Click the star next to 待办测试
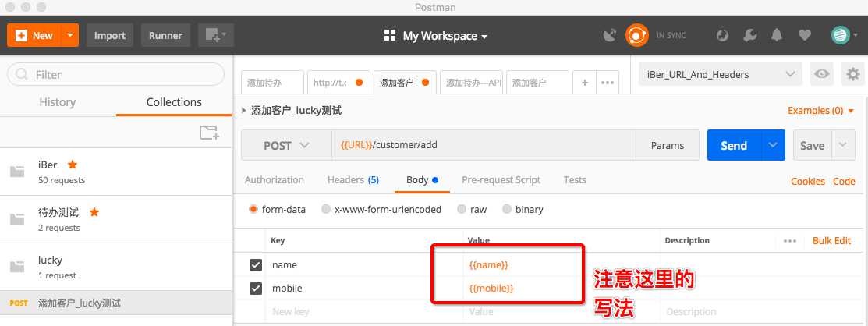 [94, 212]
